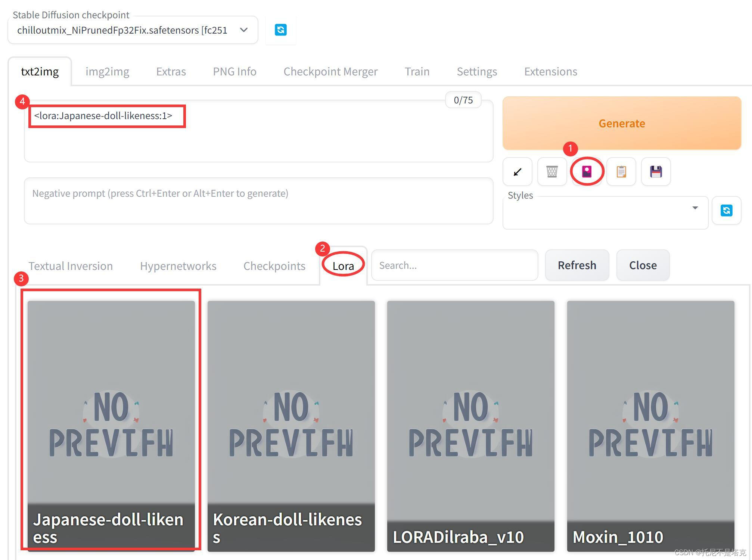
Task: Refresh checkpoint list with blue icon
Action: [280, 30]
